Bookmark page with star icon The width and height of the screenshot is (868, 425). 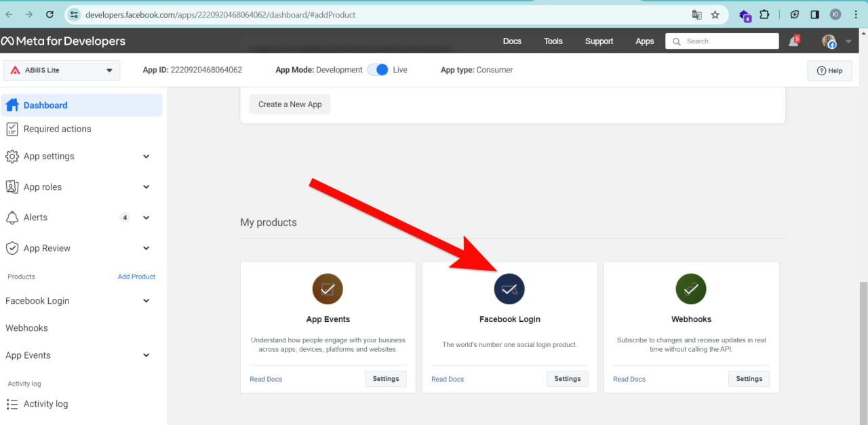pos(715,14)
